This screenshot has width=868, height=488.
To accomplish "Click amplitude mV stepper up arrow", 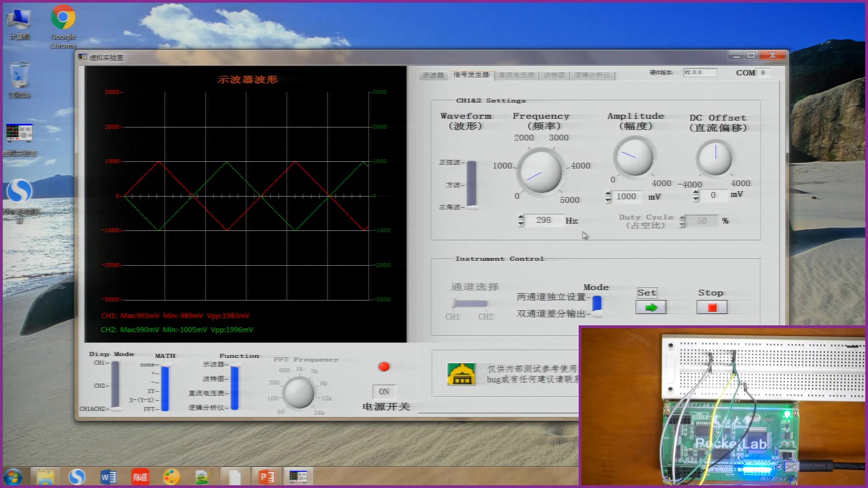I will pos(608,193).
